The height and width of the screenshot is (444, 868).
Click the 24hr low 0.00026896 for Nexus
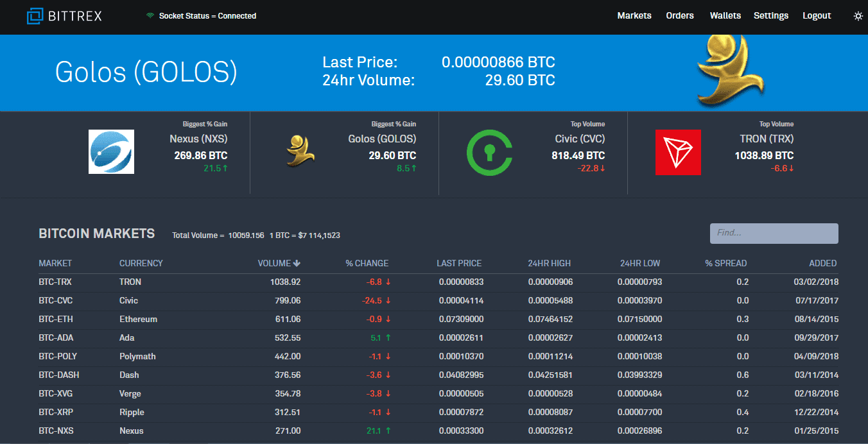[x=639, y=431]
